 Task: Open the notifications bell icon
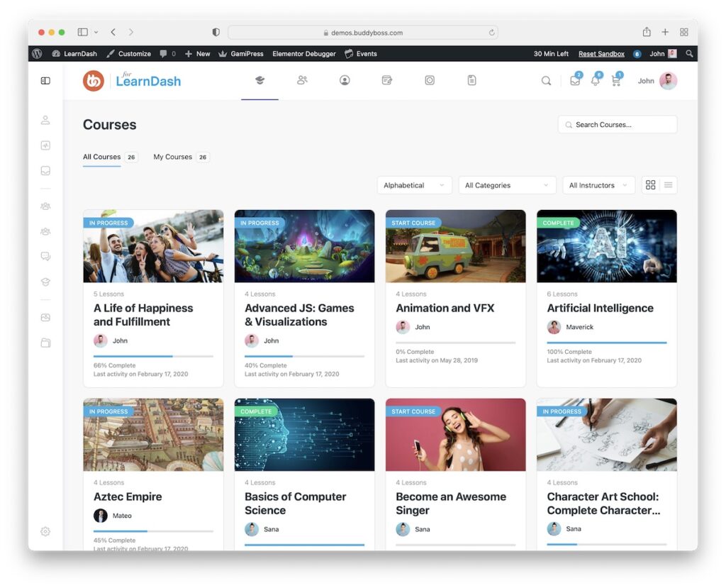[x=596, y=79]
